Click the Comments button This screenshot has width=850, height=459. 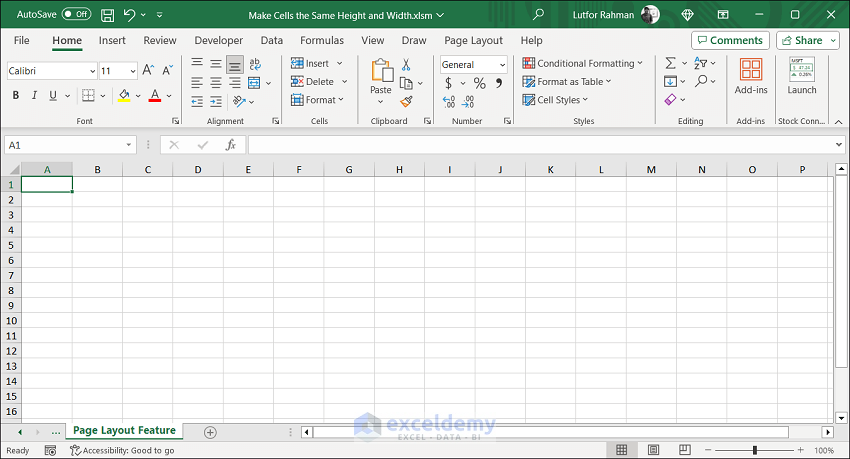click(x=730, y=40)
